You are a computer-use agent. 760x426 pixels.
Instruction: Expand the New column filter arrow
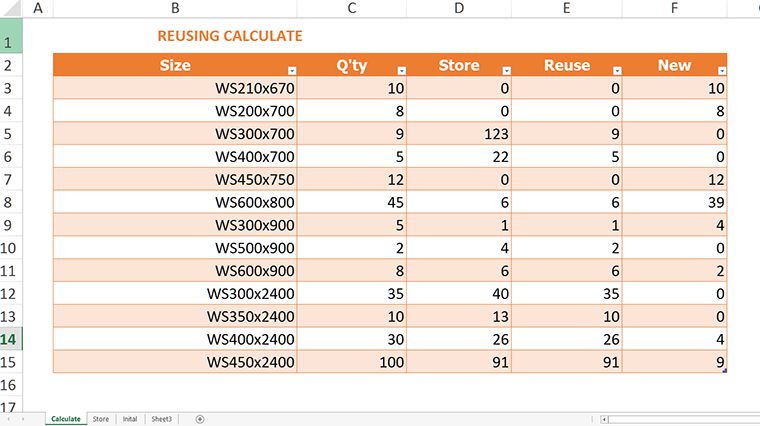[722, 71]
